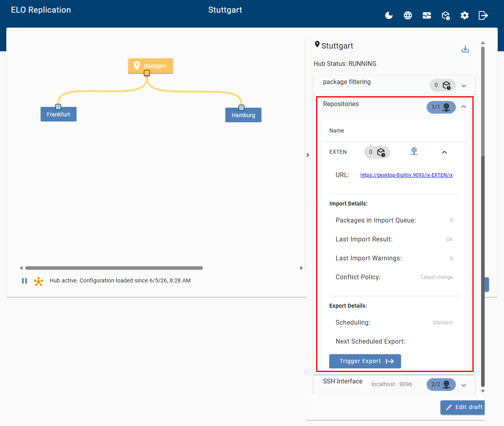Click the EXTEN repository network icon
504x426 pixels.
click(414, 151)
